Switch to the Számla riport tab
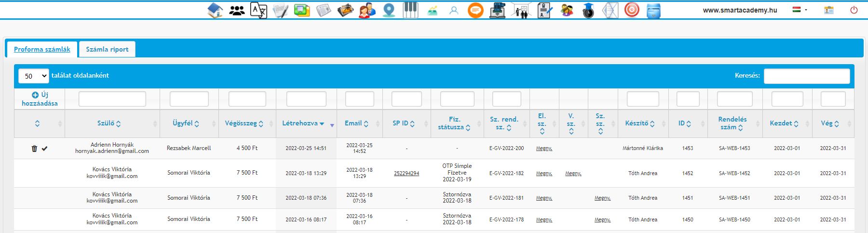868x233 pixels. click(107, 49)
